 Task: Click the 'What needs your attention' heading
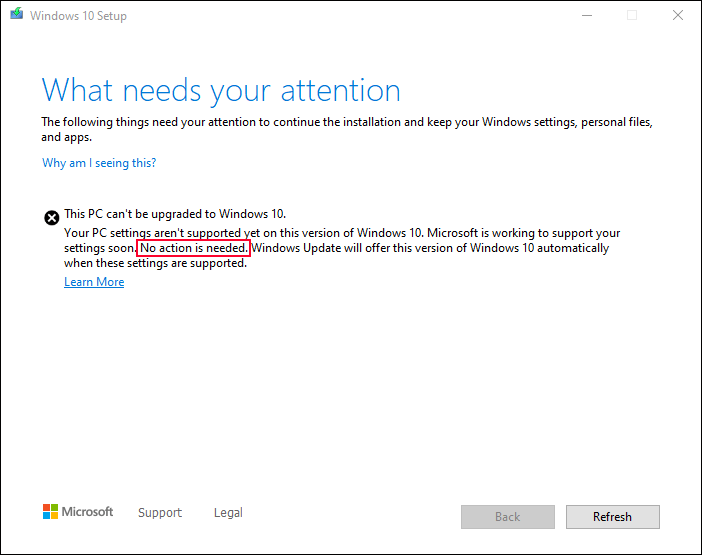(221, 91)
